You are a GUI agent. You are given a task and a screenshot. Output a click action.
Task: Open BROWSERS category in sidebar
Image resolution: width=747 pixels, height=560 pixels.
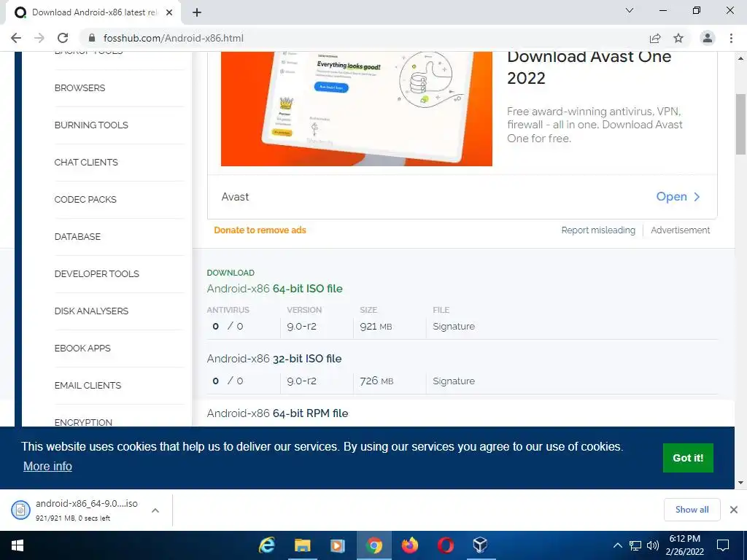[80, 88]
